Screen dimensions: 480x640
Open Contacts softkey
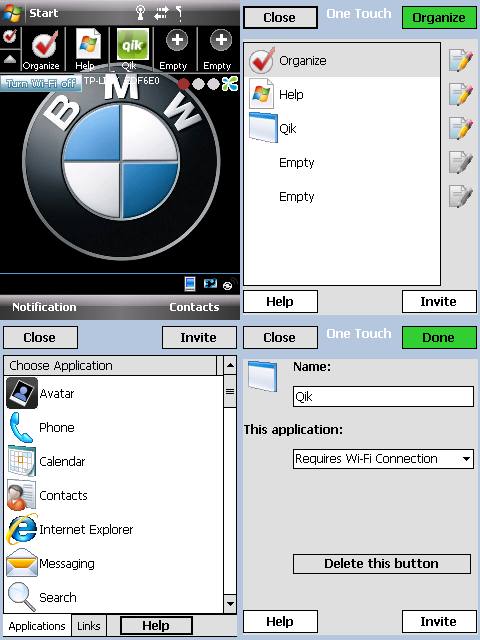click(x=194, y=307)
